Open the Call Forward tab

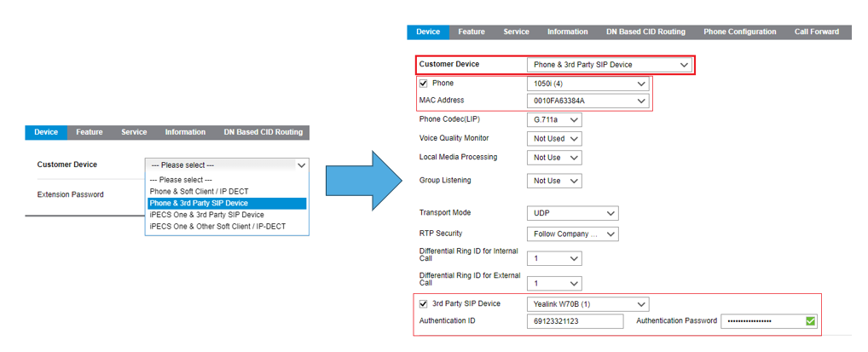point(816,32)
